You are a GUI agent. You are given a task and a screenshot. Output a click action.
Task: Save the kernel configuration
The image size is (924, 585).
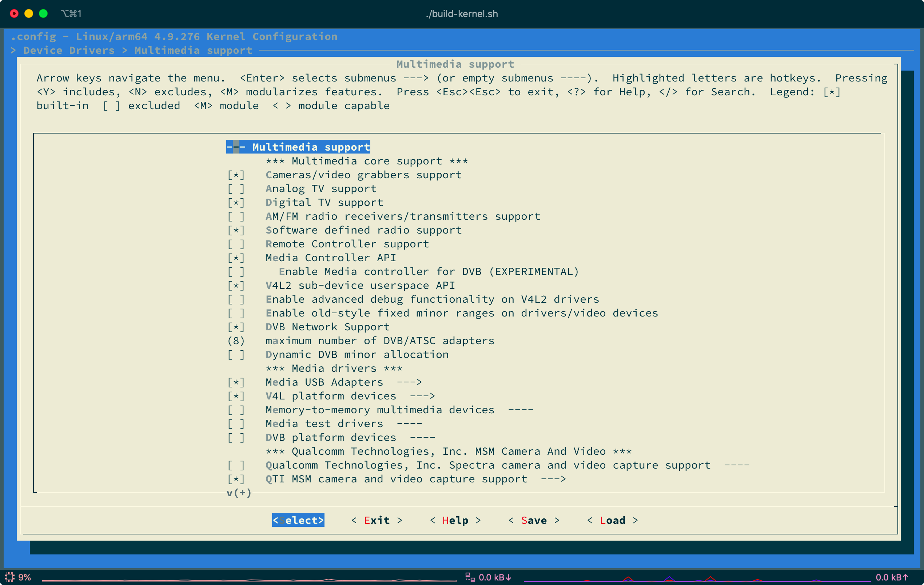click(x=534, y=520)
